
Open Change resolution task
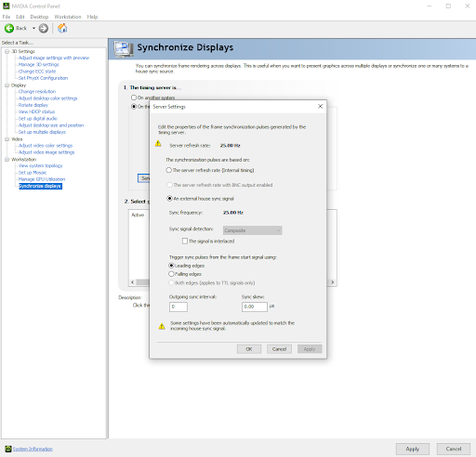coord(37,91)
